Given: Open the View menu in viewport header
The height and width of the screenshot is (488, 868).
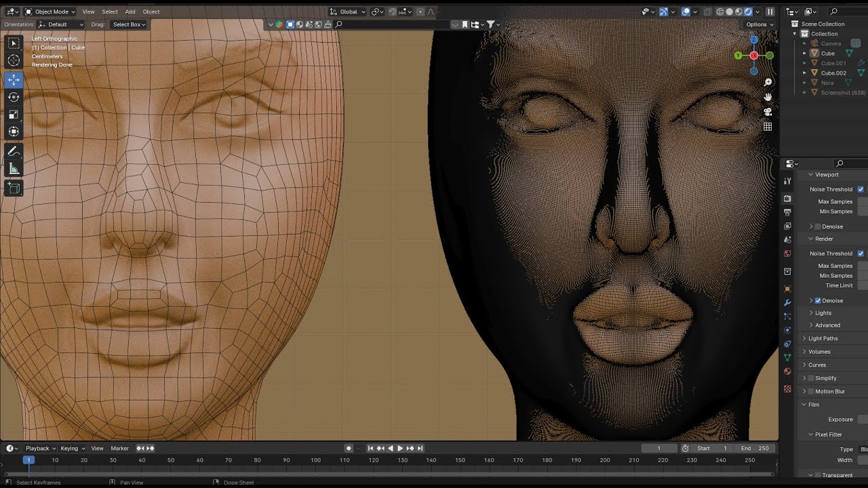Looking at the screenshot, I should [x=89, y=12].
